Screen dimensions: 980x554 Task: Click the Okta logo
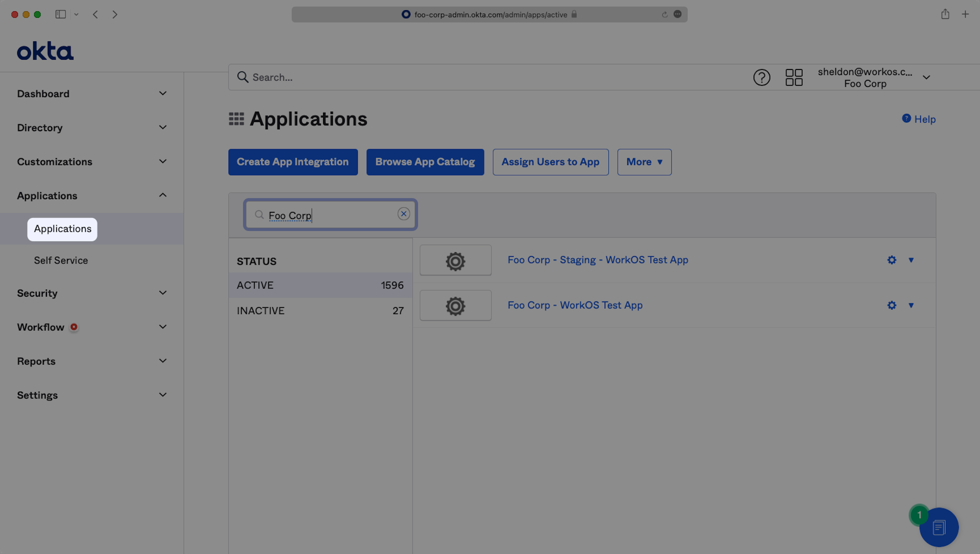45,51
